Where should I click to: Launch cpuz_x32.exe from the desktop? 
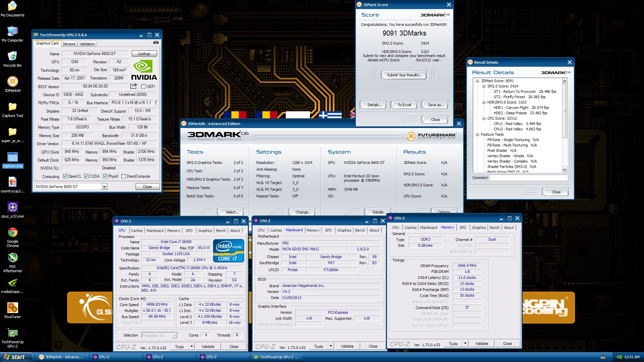coord(12,210)
